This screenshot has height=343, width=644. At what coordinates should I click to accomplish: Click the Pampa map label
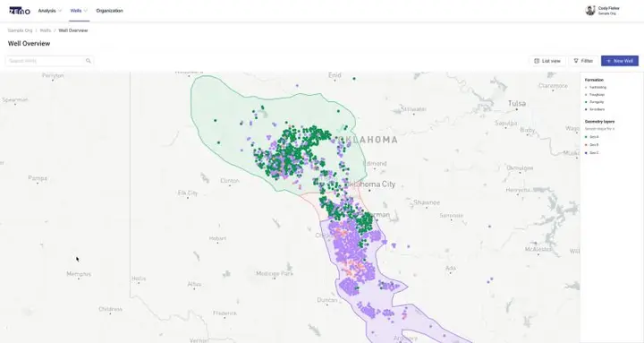(38, 178)
